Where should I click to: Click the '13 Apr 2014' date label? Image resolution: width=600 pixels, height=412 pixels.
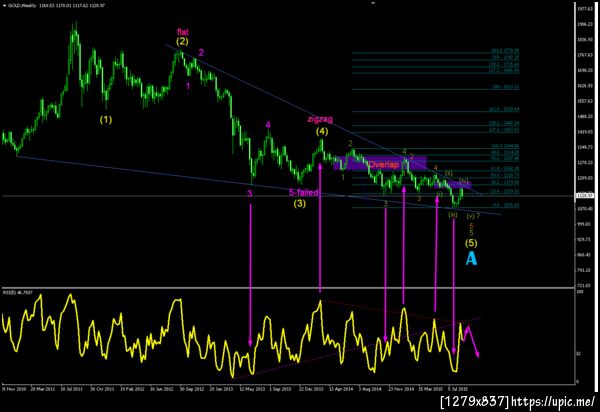tap(341, 389)
